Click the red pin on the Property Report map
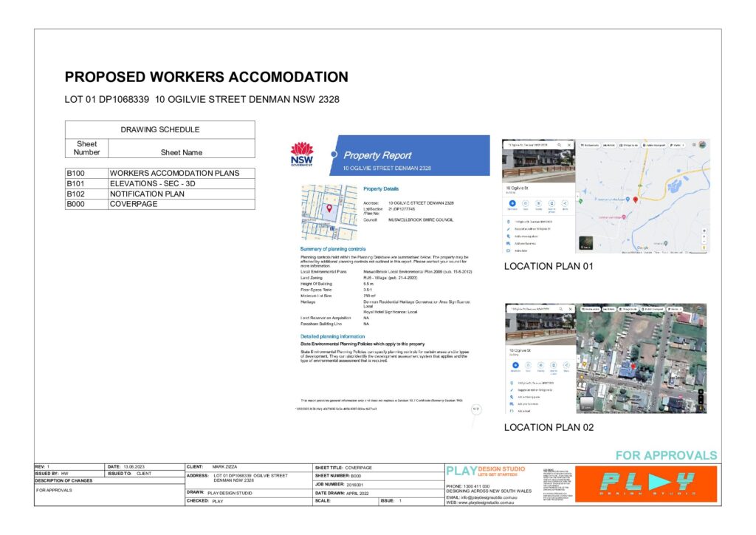This screenshot has width=756, height=535. (x=329, y=208)
